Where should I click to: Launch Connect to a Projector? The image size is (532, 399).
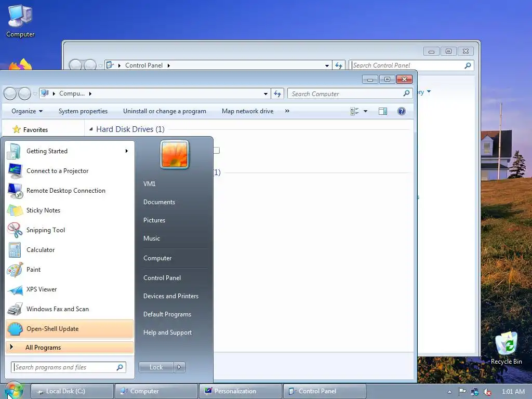[x=70, y=170]
